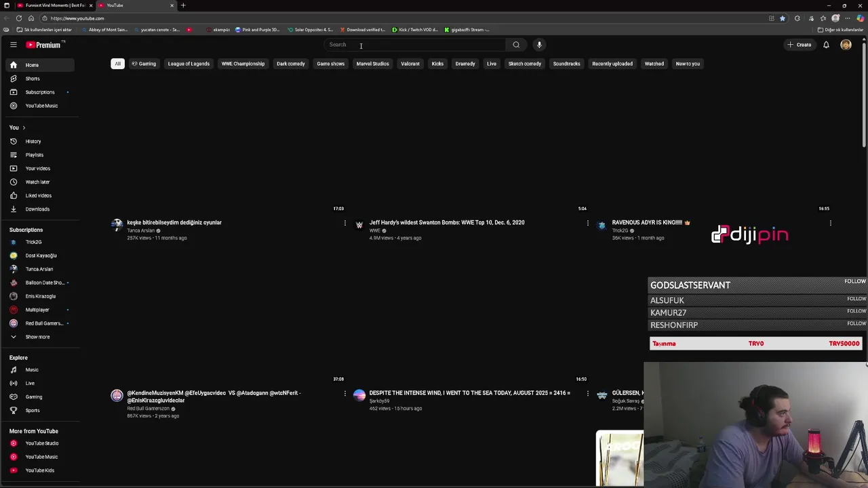The width and height of the screenshot is (868, 488).
Task: Switch to Funniest Viral Moments tab
Action: [53, 5]
